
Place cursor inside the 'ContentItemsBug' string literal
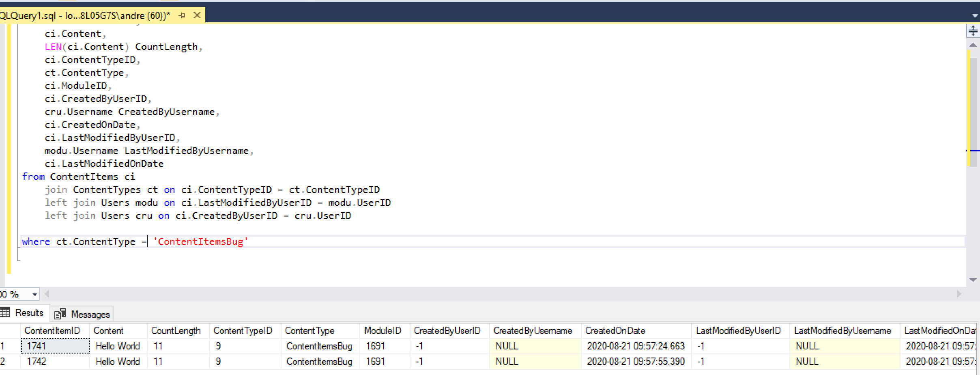point(201,241)
